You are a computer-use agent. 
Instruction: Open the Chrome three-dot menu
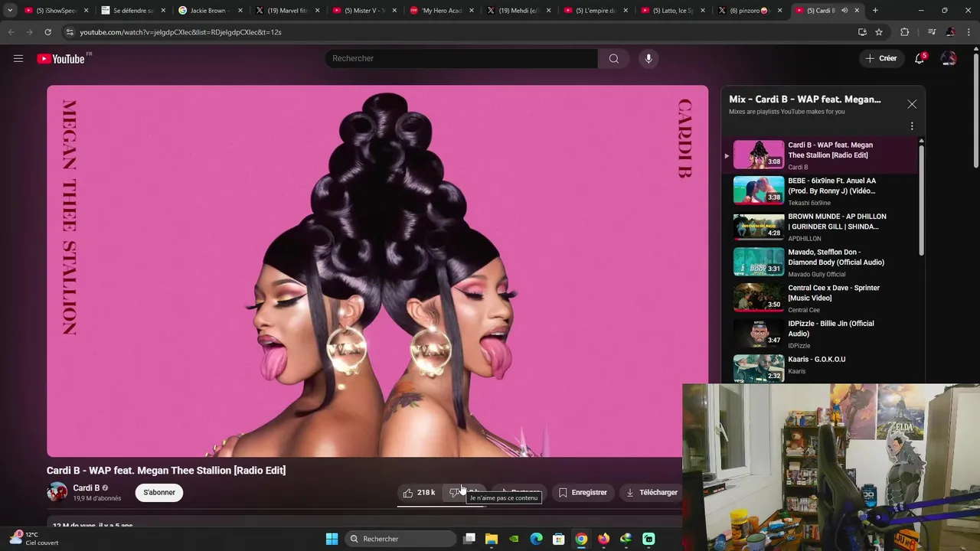click(969, 32)
